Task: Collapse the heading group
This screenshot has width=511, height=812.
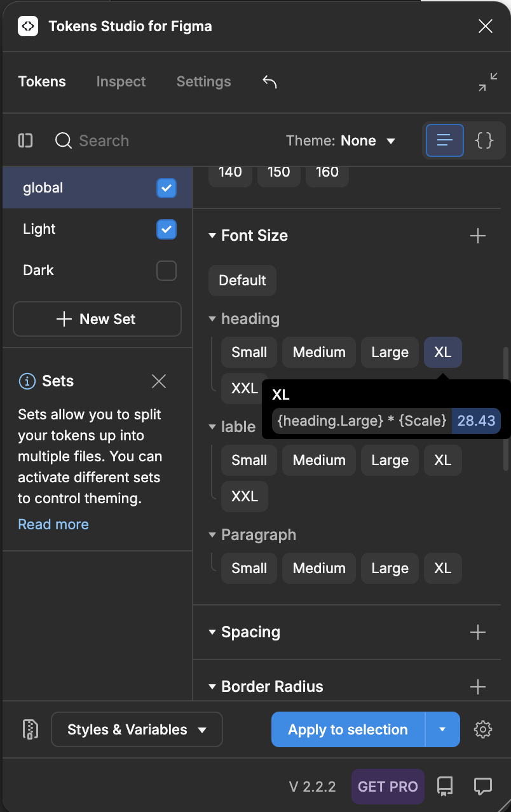Action: point(212,319)
